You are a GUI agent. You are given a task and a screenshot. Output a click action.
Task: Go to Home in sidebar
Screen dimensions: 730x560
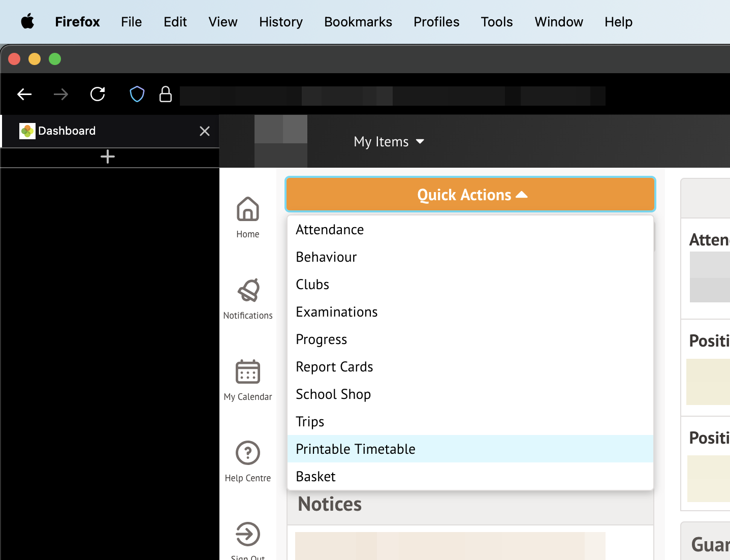click(x=248, y=217)
